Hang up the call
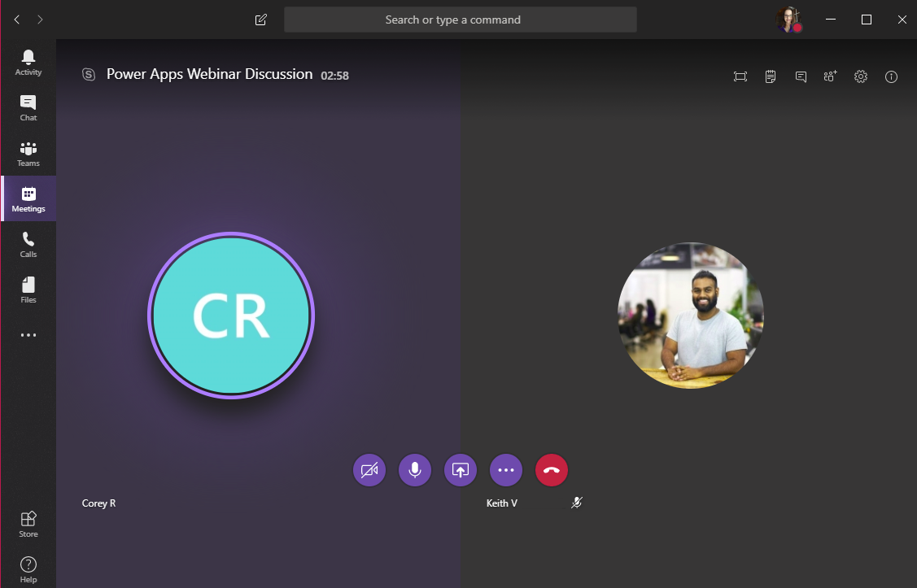 (x=552, y=470)
